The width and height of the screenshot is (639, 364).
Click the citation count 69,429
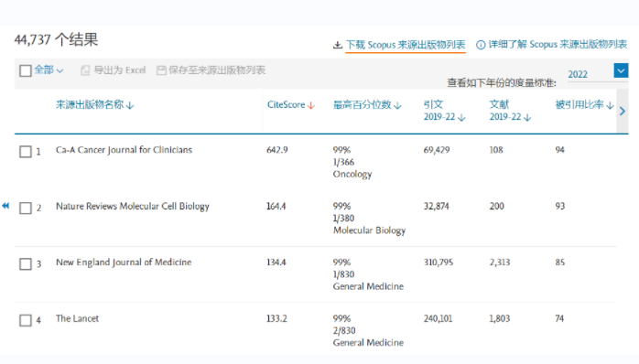click(437, 150)
